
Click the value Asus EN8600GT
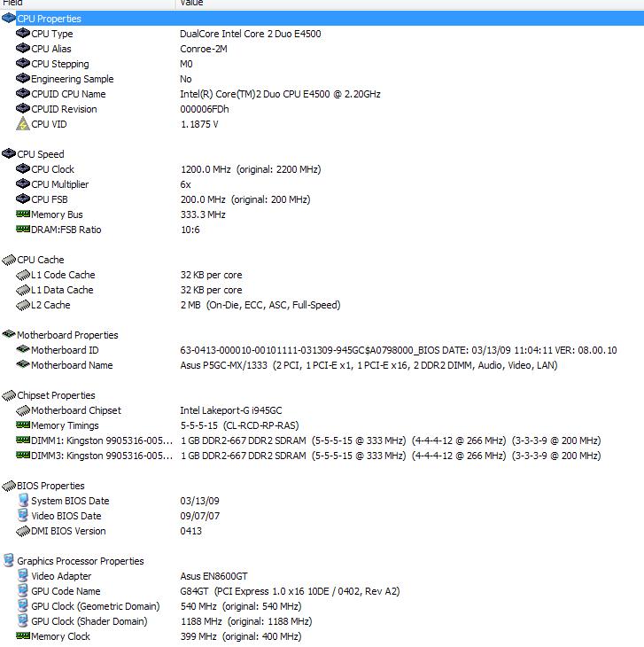pos(213,576)
